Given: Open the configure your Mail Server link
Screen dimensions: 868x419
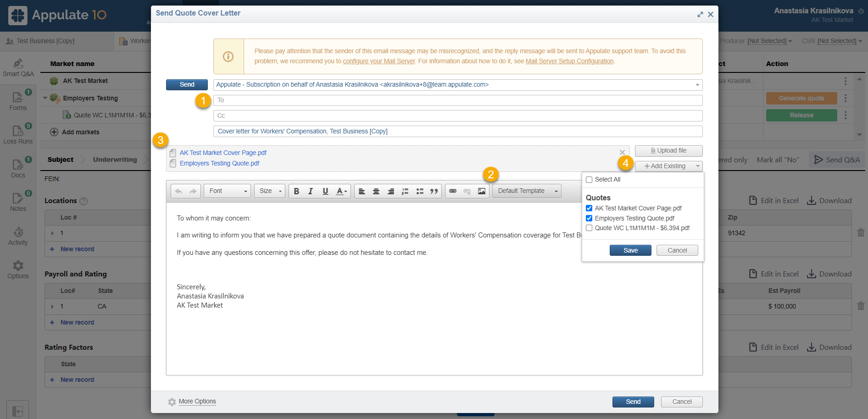Looking at the screenshot, I should coord(379,61).
